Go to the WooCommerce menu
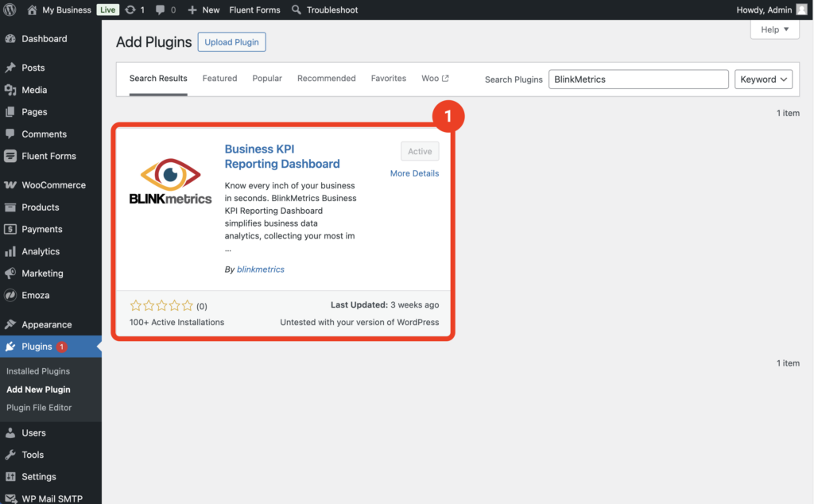Image resolution: width=814 pixels, height=504 pixels. point(53,185)
